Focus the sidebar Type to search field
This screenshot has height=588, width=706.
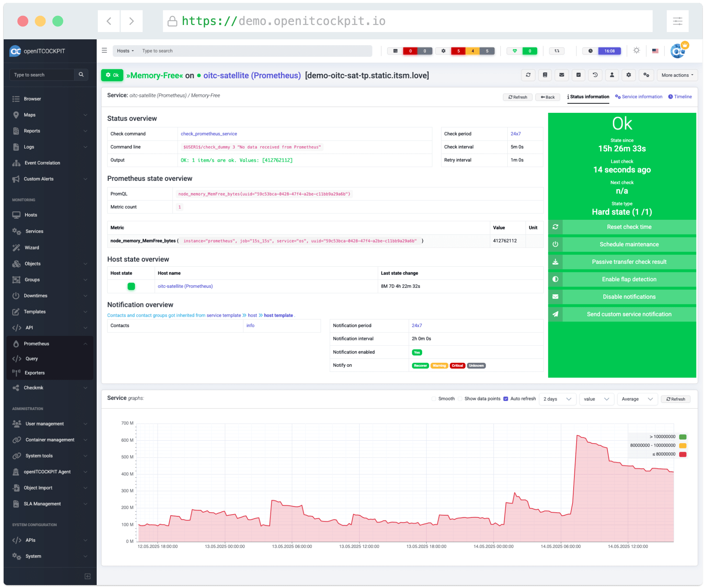(42, 75)
